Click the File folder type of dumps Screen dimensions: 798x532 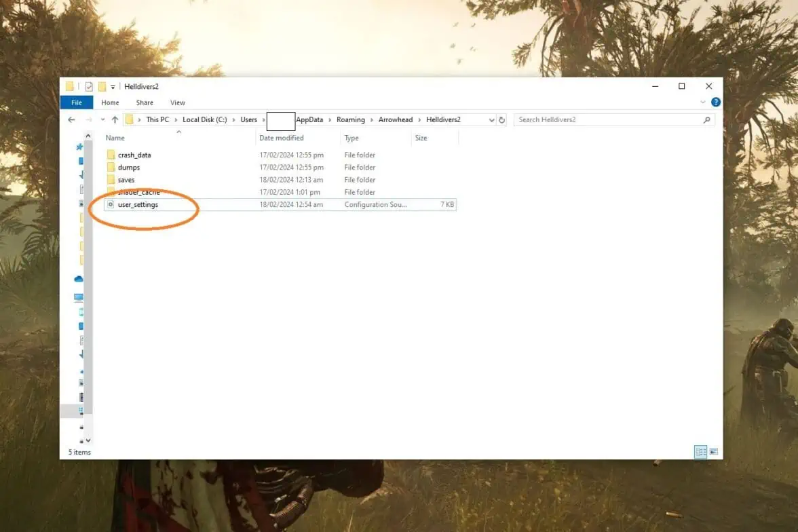360,168
